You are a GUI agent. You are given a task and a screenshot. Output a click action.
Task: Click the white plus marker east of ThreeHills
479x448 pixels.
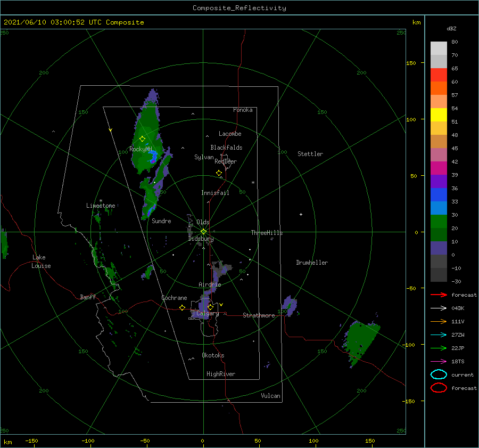click(x=301, y=214)
